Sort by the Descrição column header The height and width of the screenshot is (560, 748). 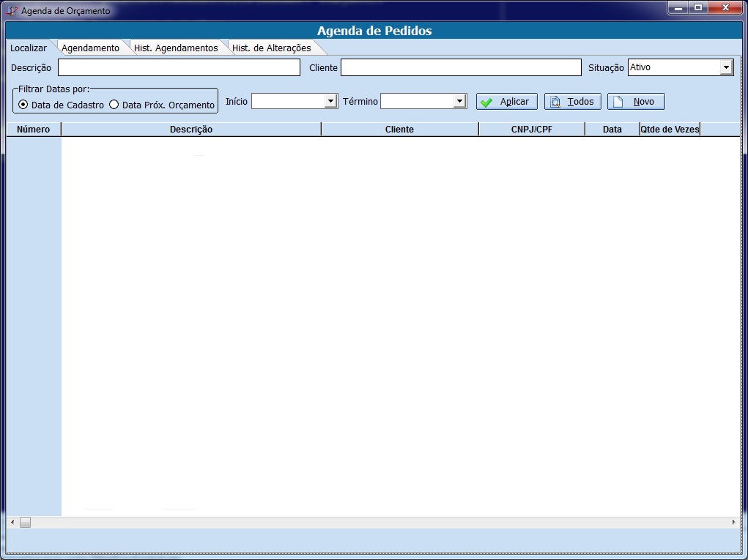click(191, 129)
